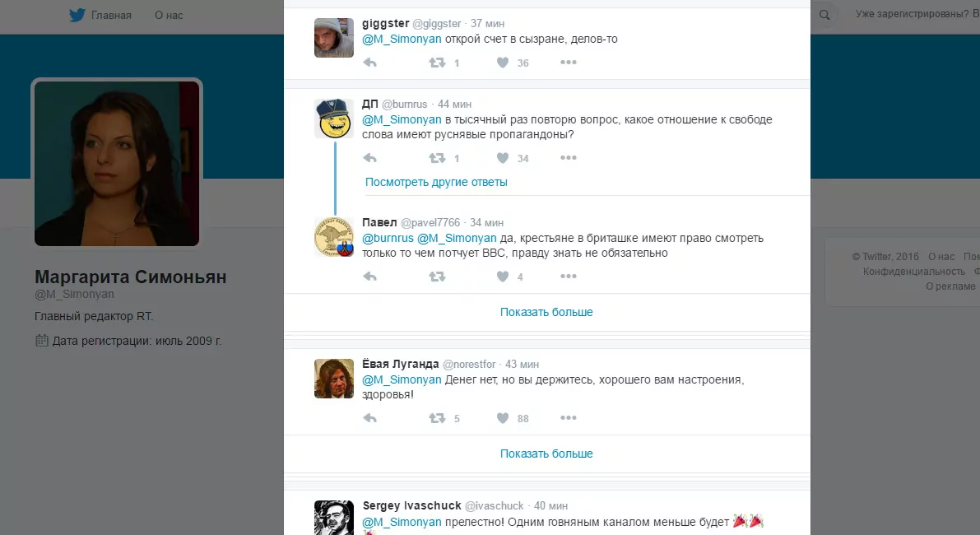This screenshot has height=535, width=980.
Task: Like the @norestfor tweet with 88 likes
Action: point(503,418)
